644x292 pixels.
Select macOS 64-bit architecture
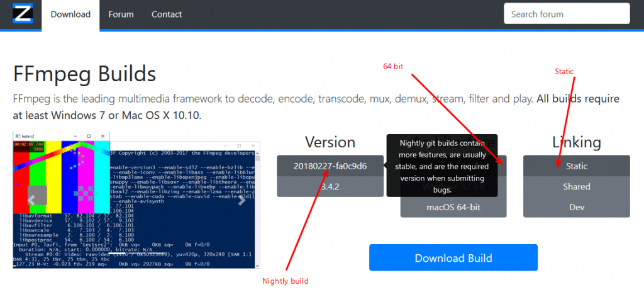453,207
